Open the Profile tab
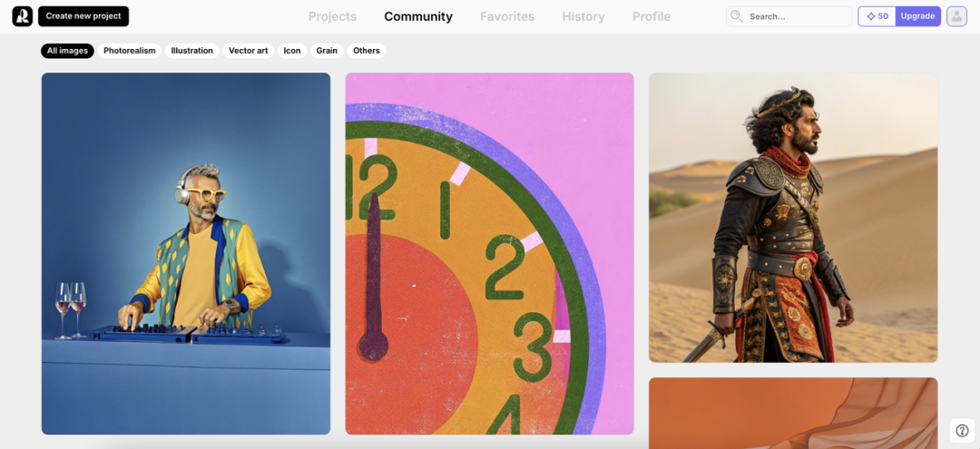Viewport: 980px width, 449px height. pos(652,17)
